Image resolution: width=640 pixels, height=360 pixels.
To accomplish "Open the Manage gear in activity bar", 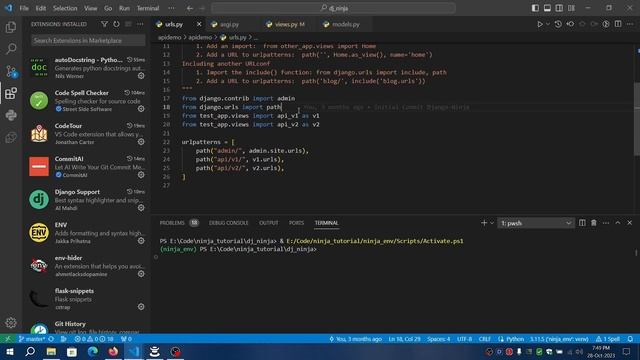I will point(11,322).
